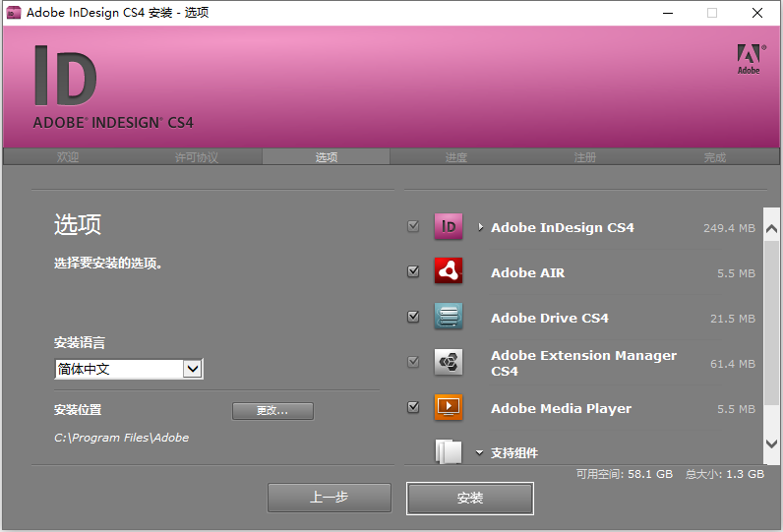Select the 选项 step tab
Viewport: 783px width, 532px height.
click(x=326, y=157)
